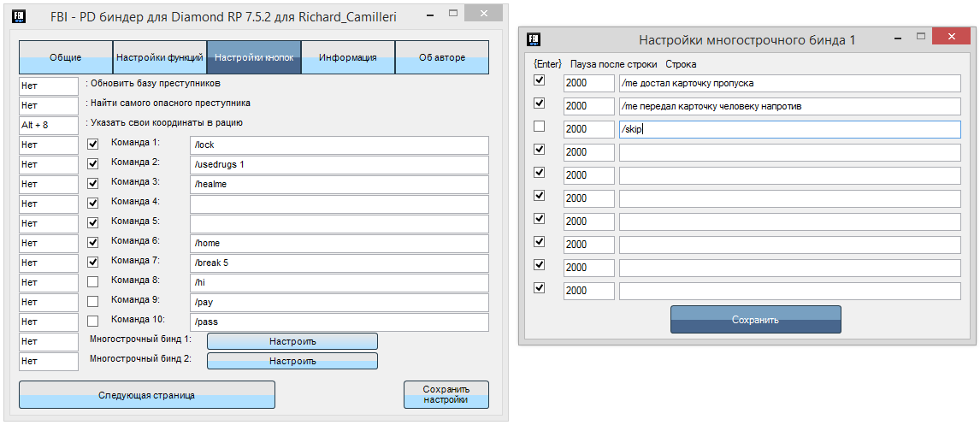Click the /usedrugs 1 command field
Screen dimensions: 980x425
[x=339, y=165]
